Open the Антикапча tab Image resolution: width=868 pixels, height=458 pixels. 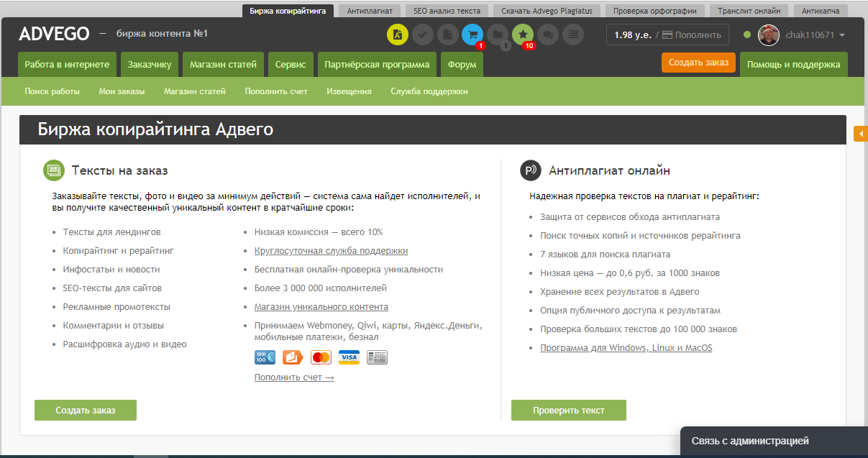tap(821, 11)
